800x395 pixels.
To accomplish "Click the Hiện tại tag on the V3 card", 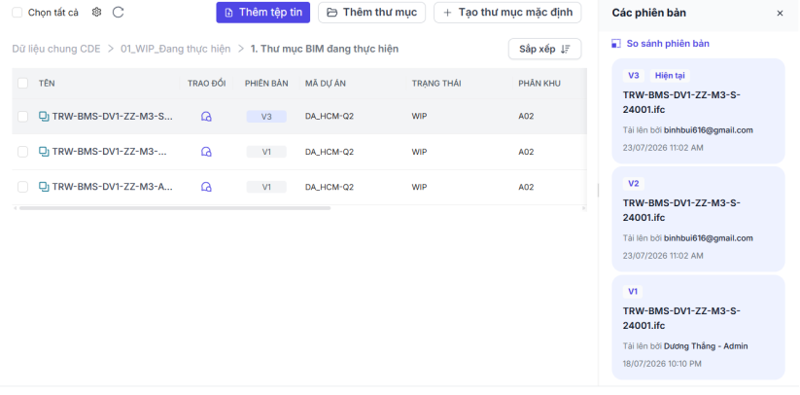I will [x=670, y=76].
